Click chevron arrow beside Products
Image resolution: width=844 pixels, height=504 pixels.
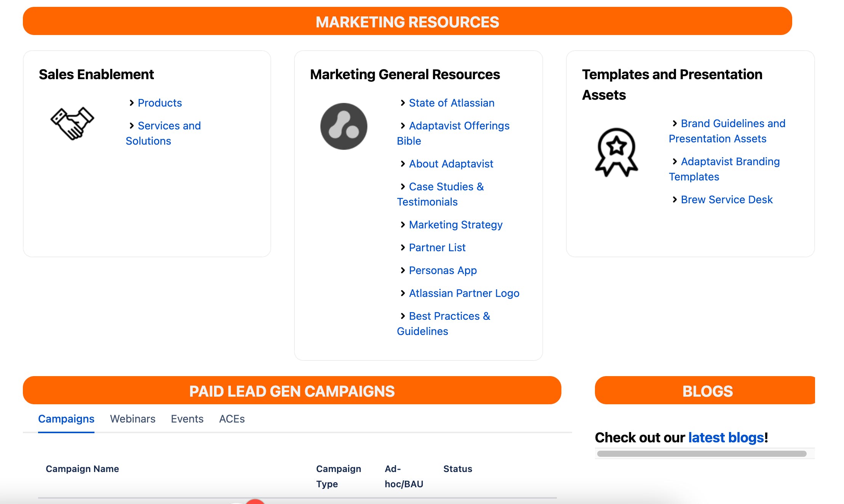(x=131, y=103)
